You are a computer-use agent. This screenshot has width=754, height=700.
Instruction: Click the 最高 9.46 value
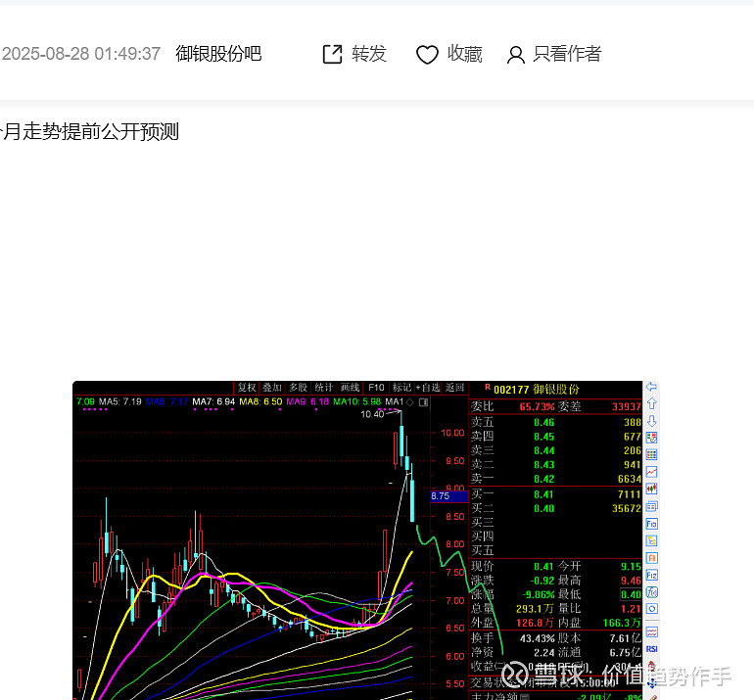(631, 581)
